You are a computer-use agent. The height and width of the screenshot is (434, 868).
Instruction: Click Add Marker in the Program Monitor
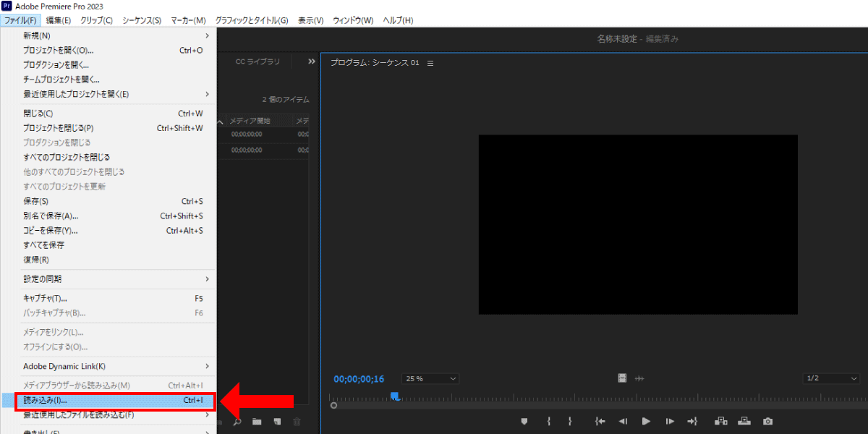(524, 421)
